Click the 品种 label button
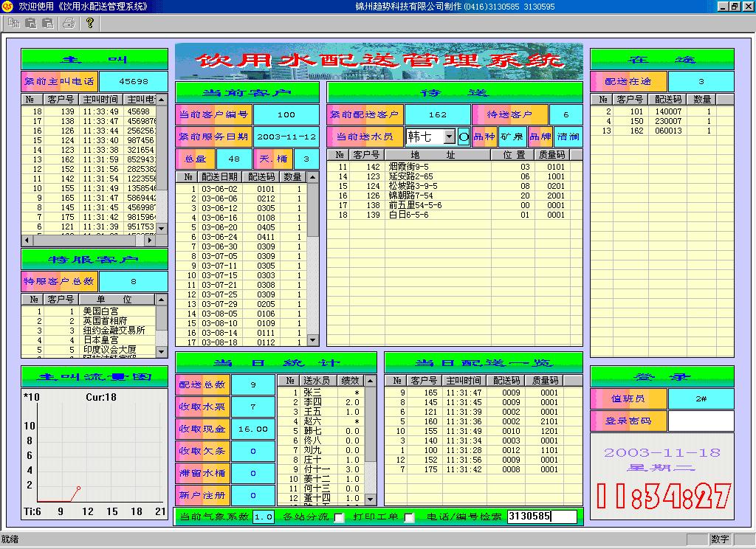This screenshot has height=549, width=756. 484,137
